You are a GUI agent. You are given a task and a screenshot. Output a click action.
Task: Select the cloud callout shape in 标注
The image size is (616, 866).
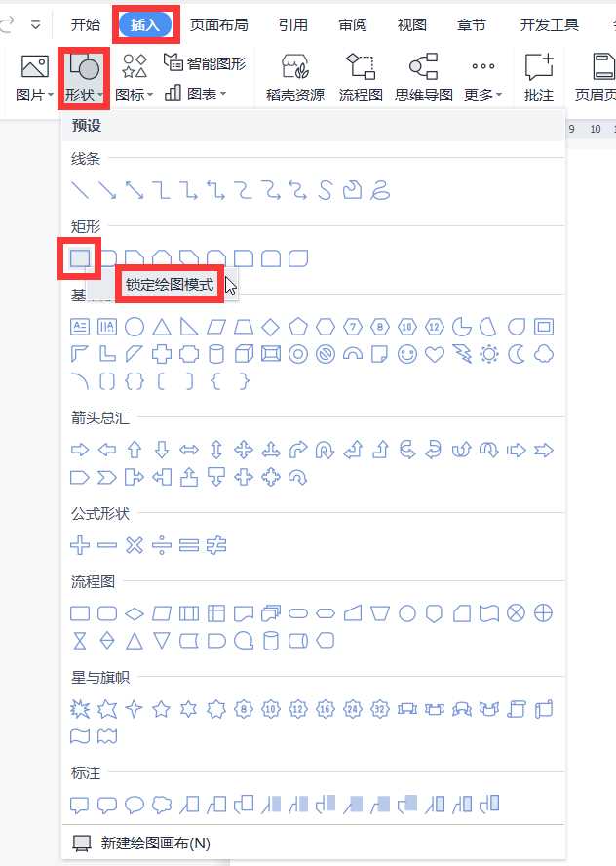(x=161, y=805)
